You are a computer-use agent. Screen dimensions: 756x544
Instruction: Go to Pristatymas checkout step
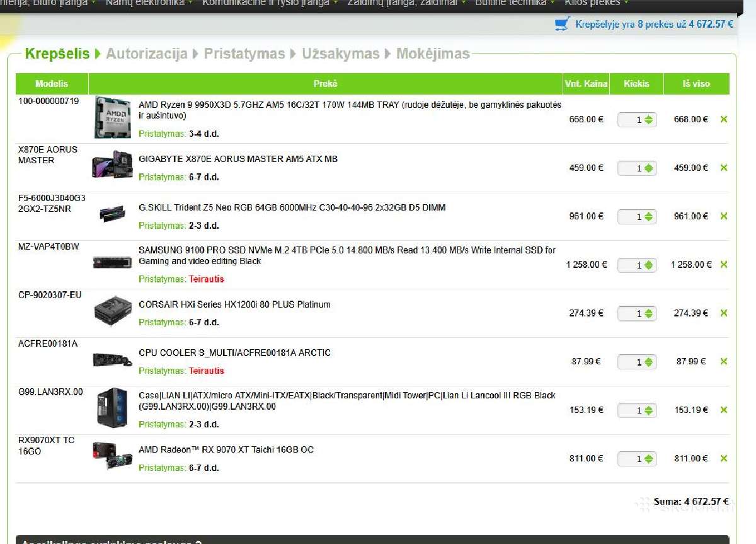coord(244,54)
